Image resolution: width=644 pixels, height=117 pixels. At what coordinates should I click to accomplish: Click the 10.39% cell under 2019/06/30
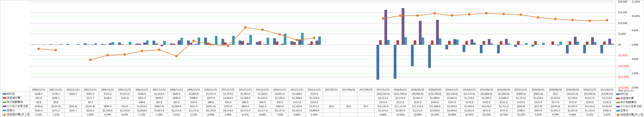[486, 115]
